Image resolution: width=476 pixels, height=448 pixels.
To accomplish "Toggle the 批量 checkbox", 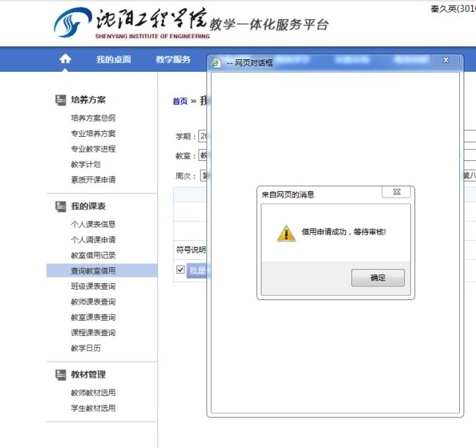I will click(x=181, y=270).
